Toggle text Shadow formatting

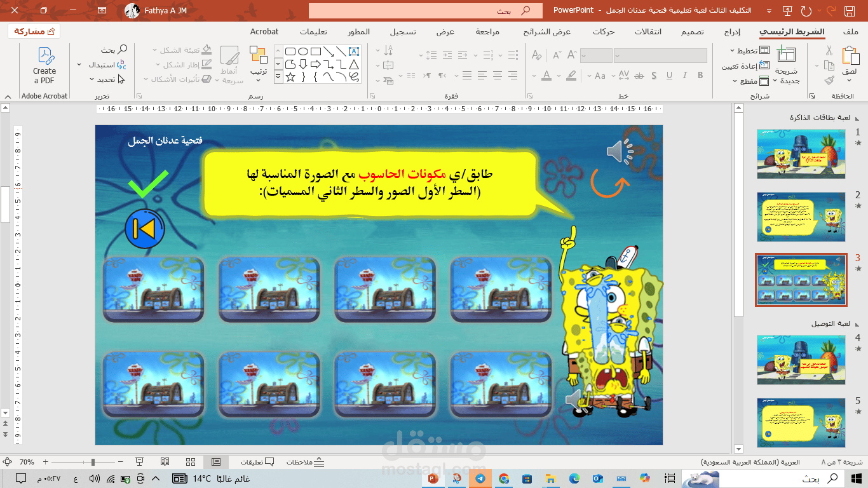pyautogui.click(x=655, y=76)
